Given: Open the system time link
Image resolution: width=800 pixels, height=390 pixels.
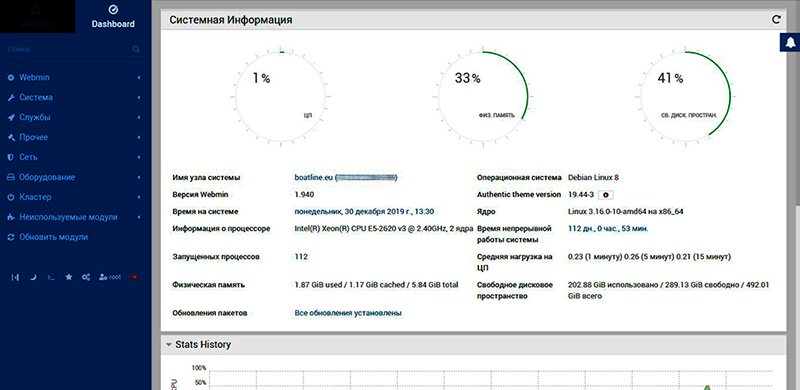Looking at the screenshot, I should click(x=364, y=211).
